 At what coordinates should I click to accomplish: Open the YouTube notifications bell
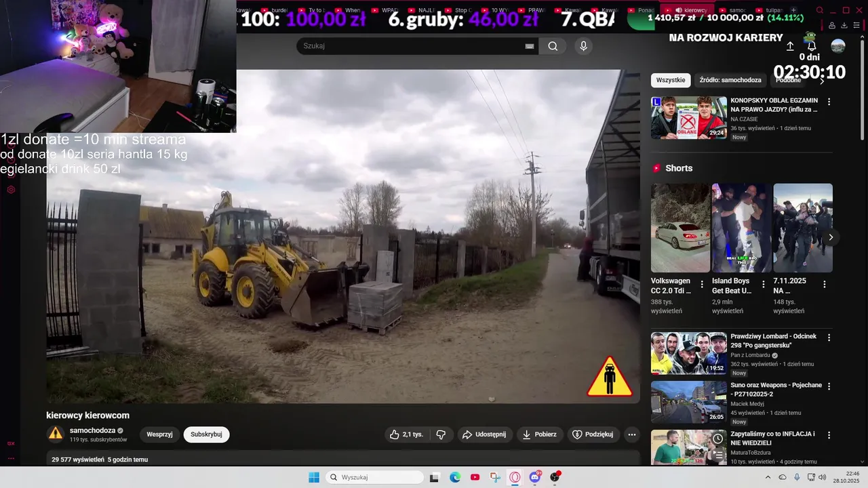[x=812, y=46]
